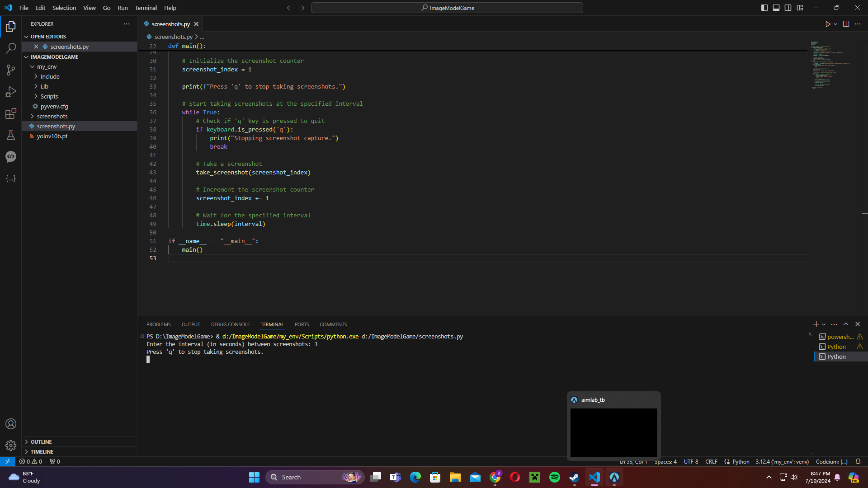Click the Run Python File play button
The width and height of the screenshot is (868, 488).
[x=827, y=24]
